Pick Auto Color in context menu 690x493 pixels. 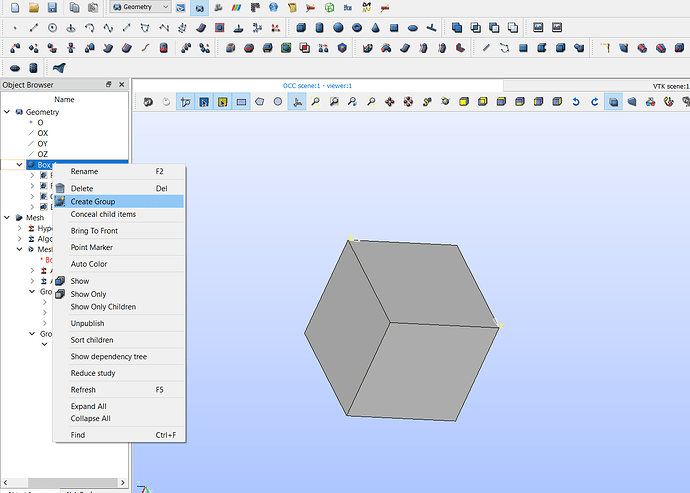coord(88,264)
